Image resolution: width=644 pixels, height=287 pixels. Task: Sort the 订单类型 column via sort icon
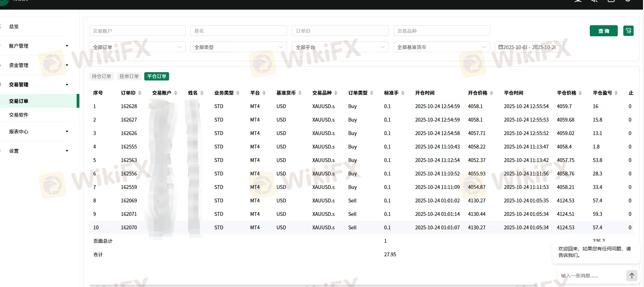[x=372, y=93]
